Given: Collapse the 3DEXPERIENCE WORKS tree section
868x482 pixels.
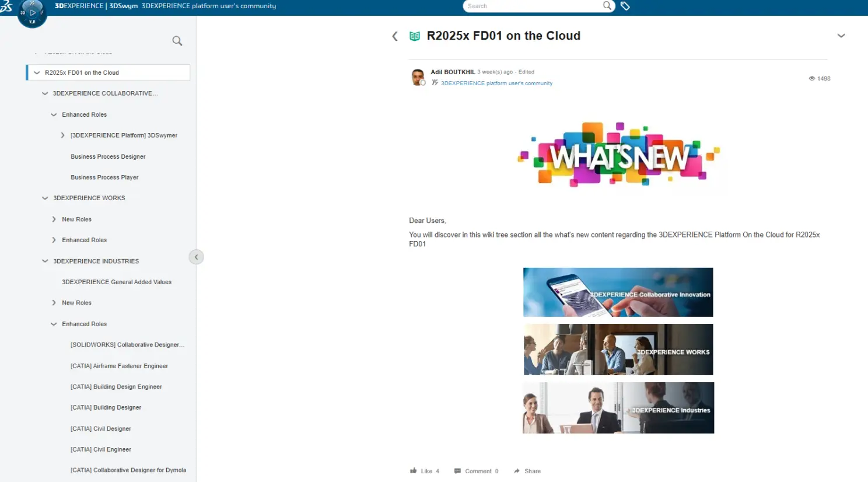Looking at the screenshot, I should [45, 198].
